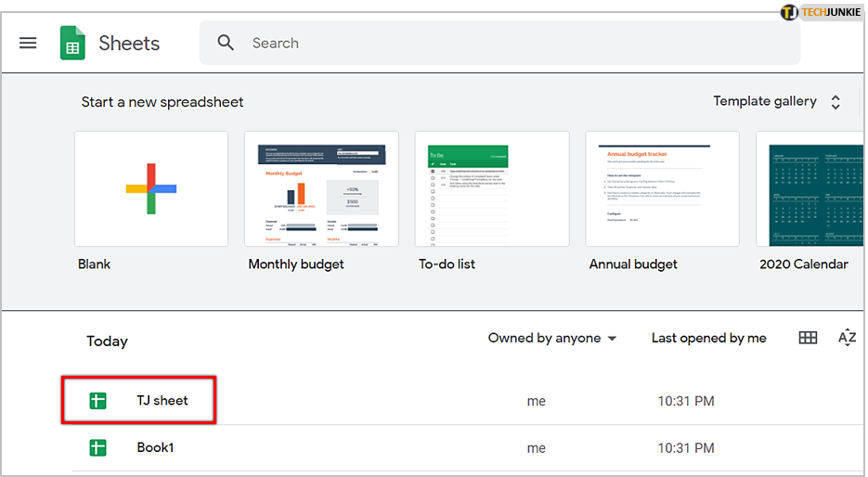This screenshot has width=868, height=477.
Task: Create a Blank spreadsheet
Action: [x=151, y=188]
